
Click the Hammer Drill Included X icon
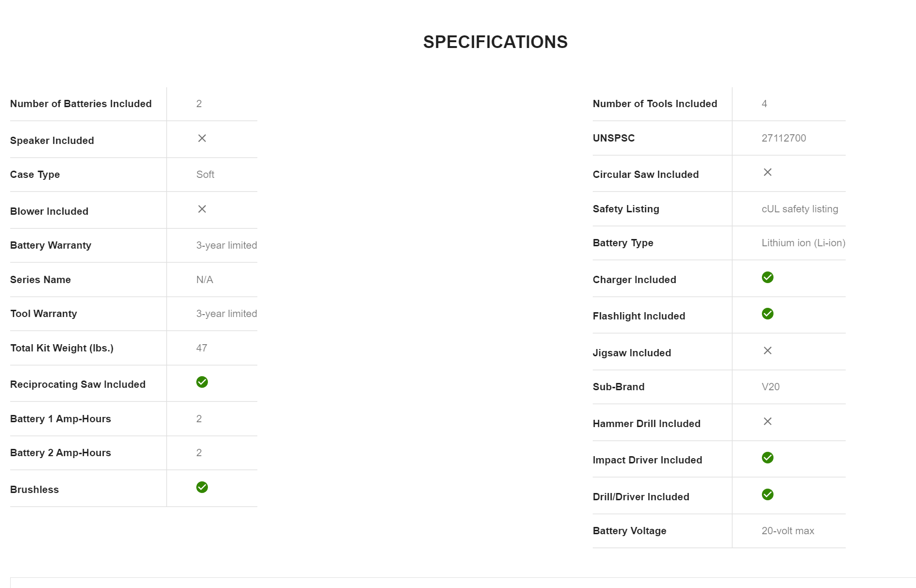click(x=768, y=421)
